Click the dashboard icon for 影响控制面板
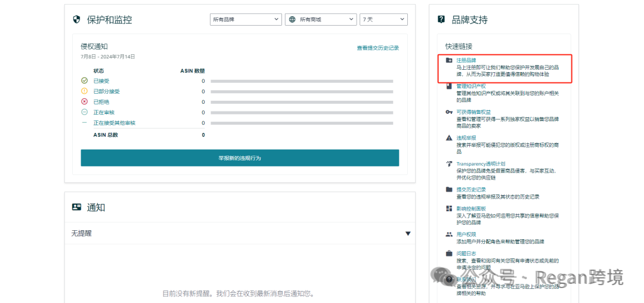Image resolution: width=644 pixels, height=303 pixels. coord(449,209)
